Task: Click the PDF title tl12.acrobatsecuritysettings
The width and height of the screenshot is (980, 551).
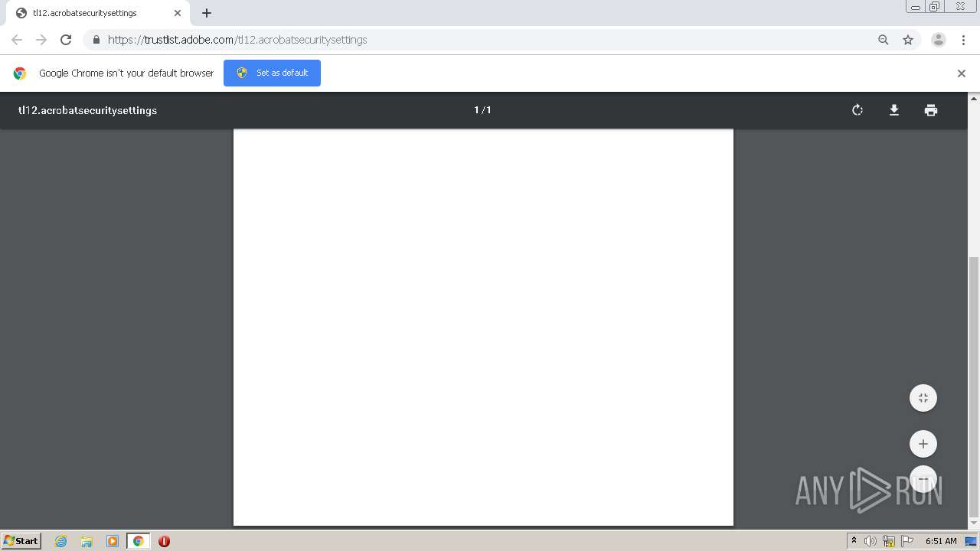Action: pos(87,110)
